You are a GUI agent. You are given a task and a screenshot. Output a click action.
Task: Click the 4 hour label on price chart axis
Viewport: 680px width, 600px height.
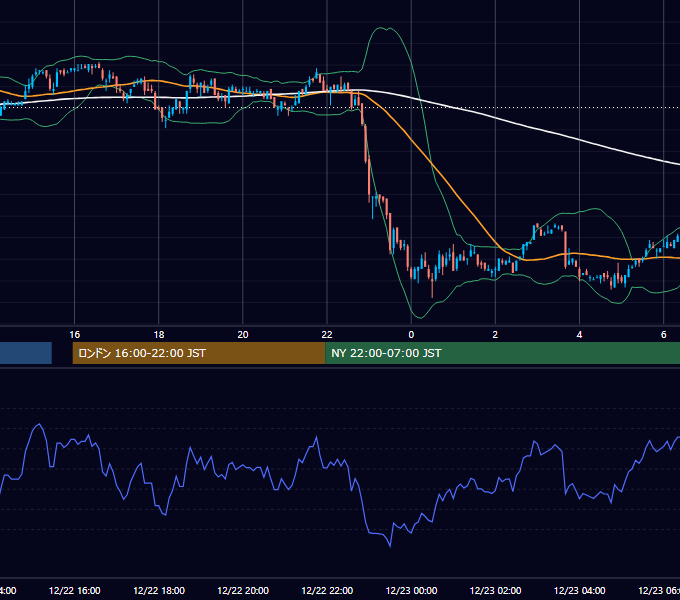[x=579, y=334]
